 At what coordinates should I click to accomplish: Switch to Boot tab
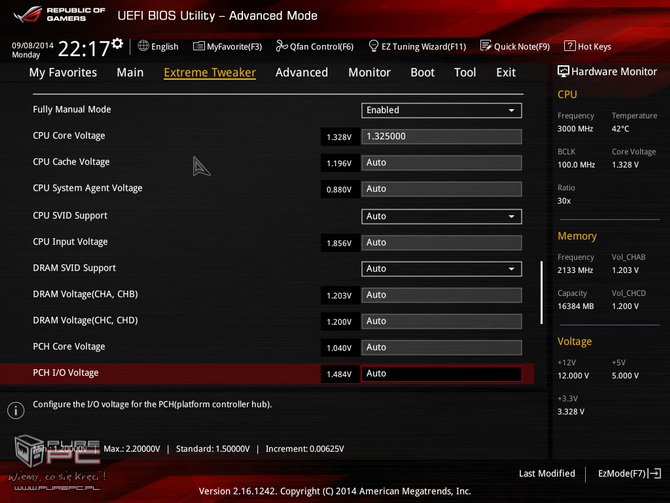point(423,73)
